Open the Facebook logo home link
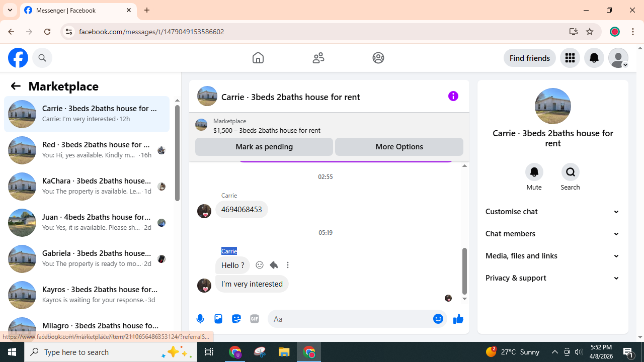Screen dimensions: 644x362 18,58
